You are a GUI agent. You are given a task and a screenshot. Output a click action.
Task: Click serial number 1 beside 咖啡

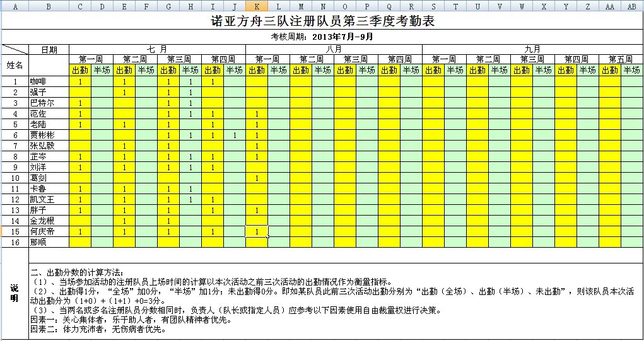tap(15, 81)
